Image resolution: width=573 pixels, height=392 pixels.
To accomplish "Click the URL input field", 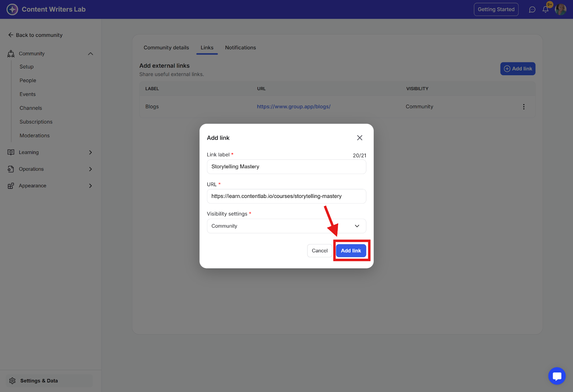I will pos(286,196).
